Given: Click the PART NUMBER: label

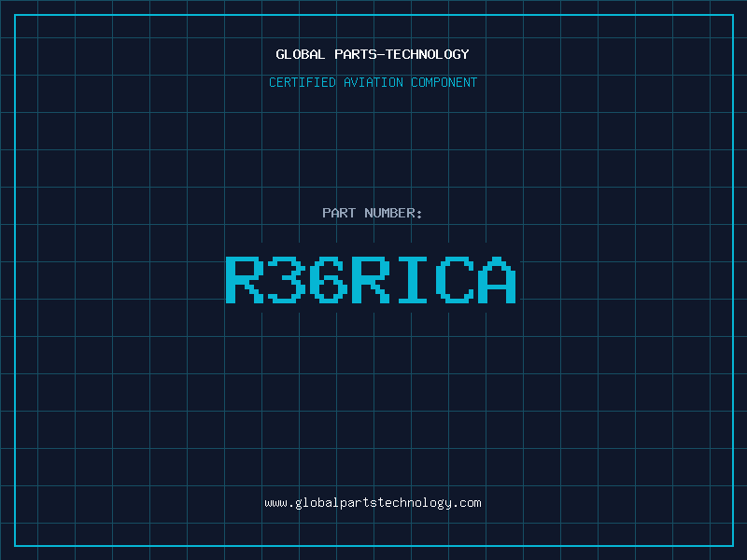Looking at the screenshot, I should click(x=373, y=213).
